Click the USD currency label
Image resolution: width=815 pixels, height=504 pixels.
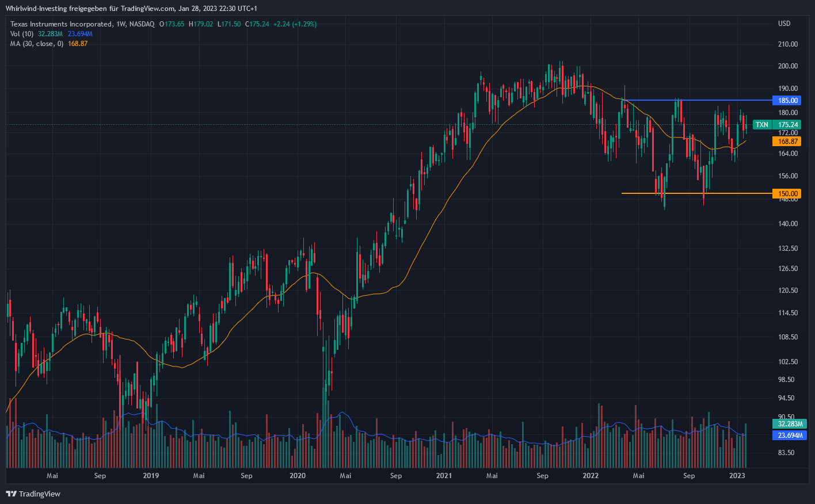point(784,24)
